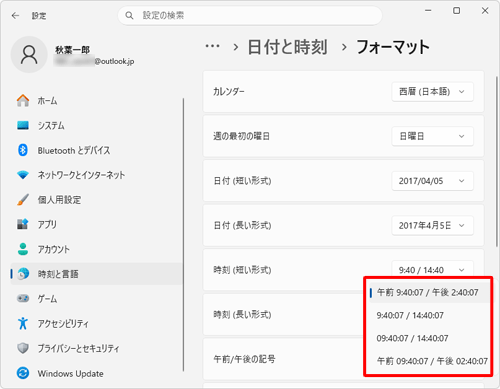Open プライバシーとセキュリティ settings
Image resolution: width=500 pixels, height=389 pixels.
[x=97, y=348]
